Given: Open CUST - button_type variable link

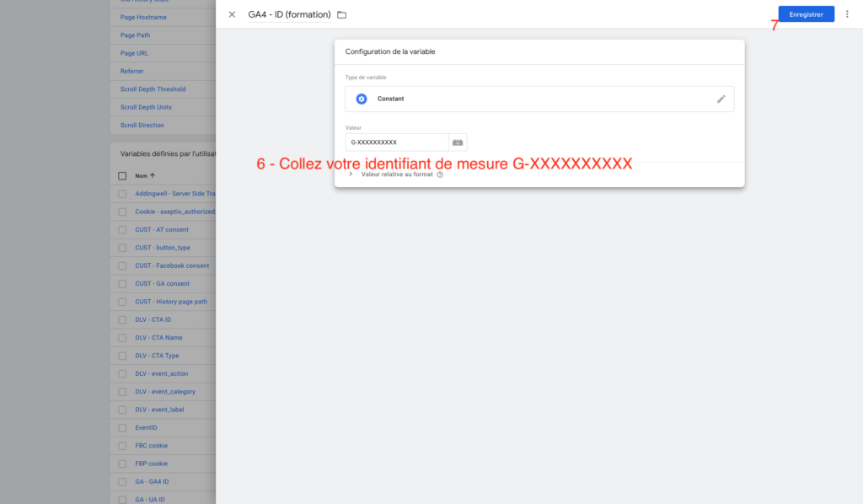Looking at the screenshot, I should click(163, 248).
